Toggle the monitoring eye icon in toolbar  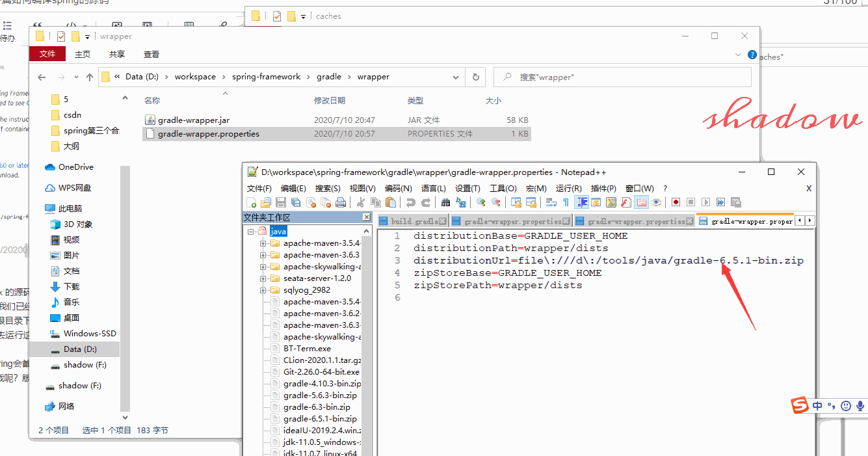(x=656, y=202)
